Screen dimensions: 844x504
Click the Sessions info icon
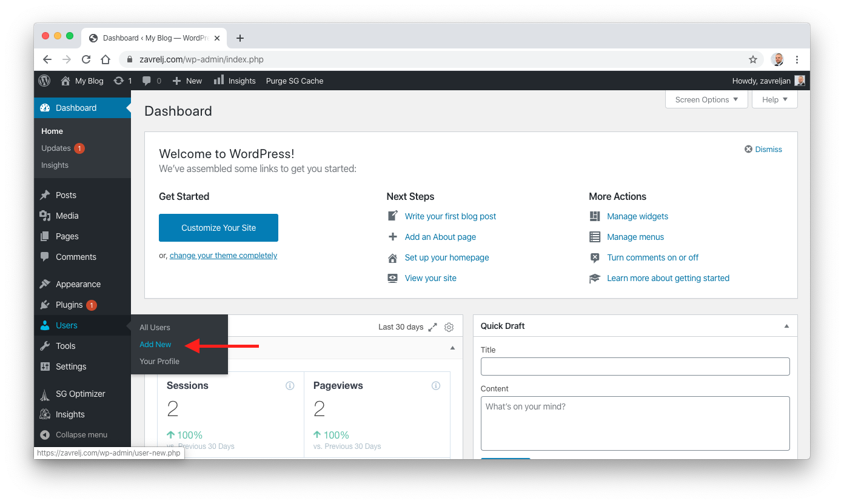(290, 386)
